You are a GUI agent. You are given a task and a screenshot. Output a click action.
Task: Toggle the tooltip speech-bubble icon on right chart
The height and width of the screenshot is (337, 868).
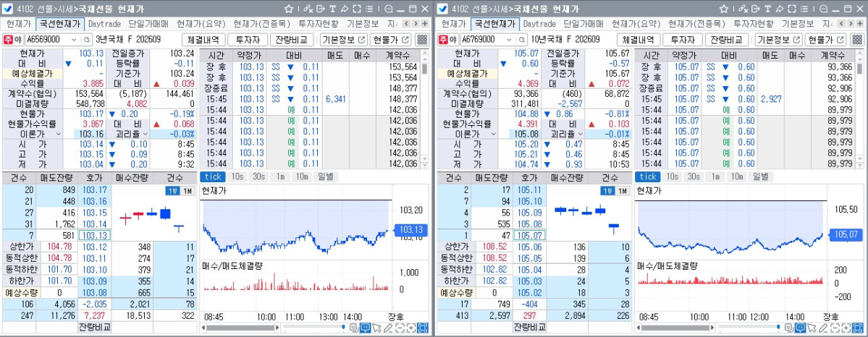(800, 328)
